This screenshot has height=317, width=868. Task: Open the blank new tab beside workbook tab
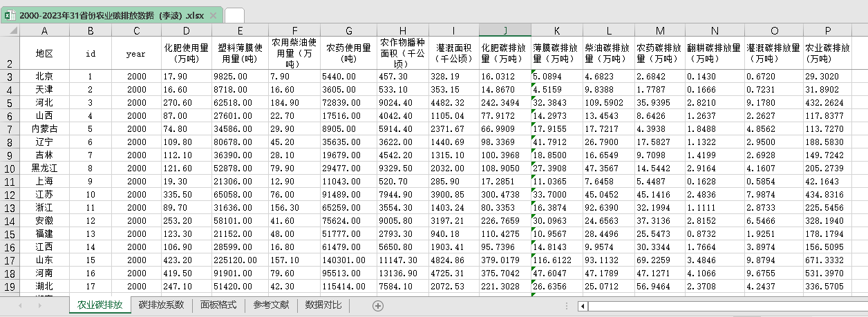pos(234,15)
